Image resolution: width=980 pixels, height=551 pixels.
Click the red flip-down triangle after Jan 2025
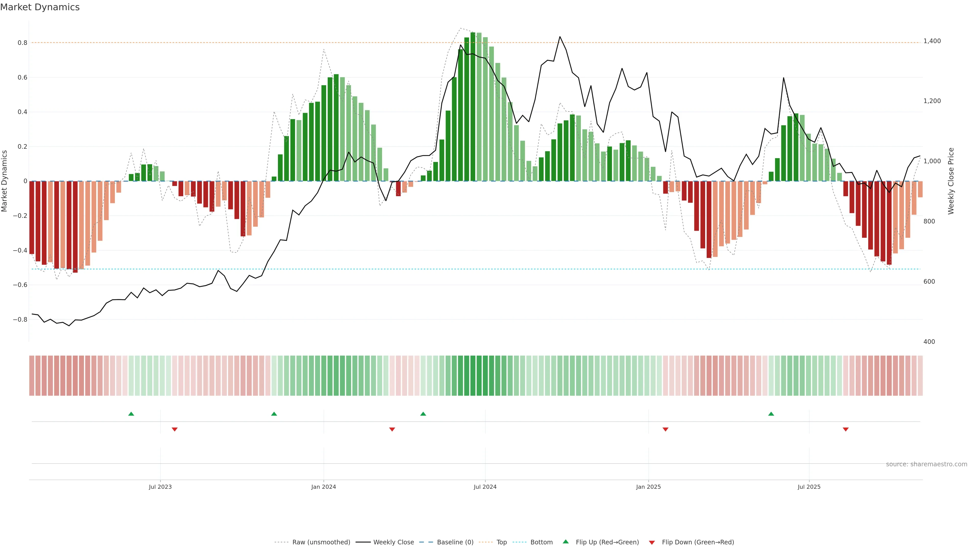pyautogui.click(x=665, y=429)
